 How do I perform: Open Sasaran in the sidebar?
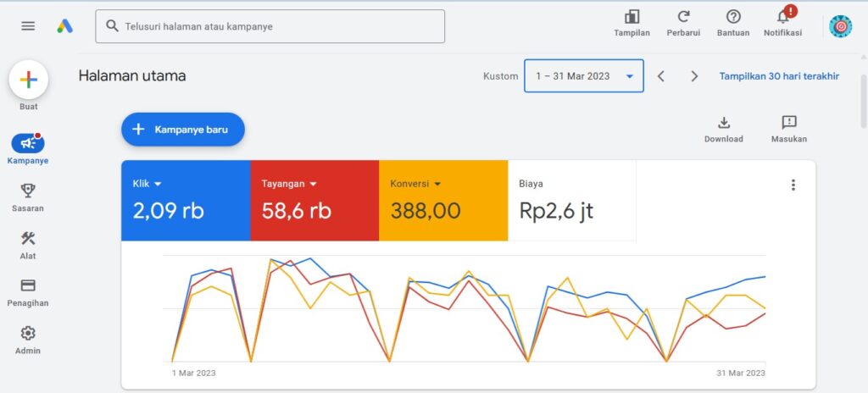tap(28, 191)
